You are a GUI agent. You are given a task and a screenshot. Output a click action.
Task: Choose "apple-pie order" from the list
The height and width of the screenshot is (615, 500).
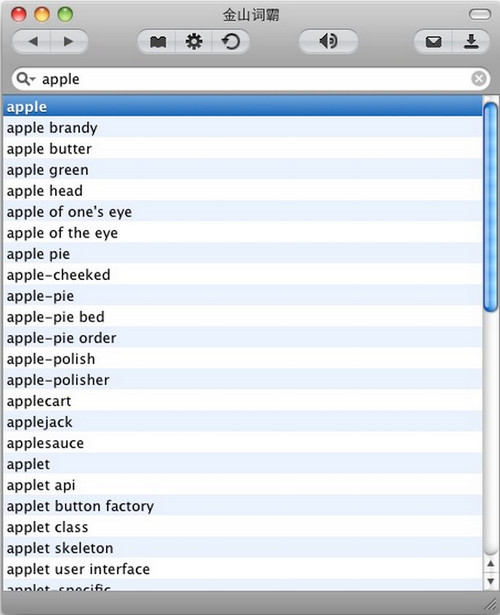click(242, 338)
